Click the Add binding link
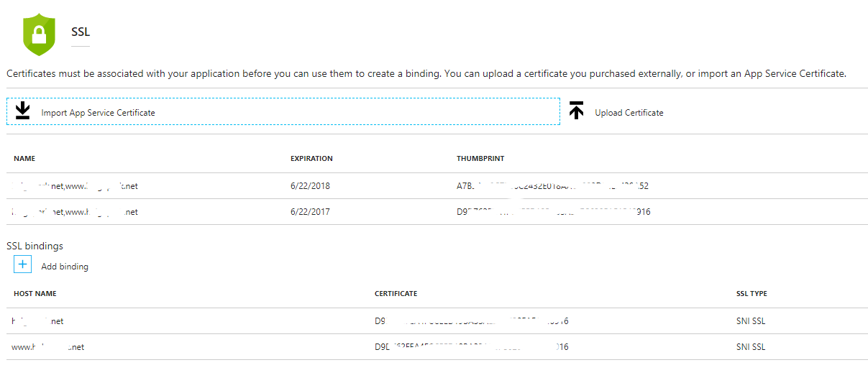Viewport: 868px width, 383px height. (65, 267)
